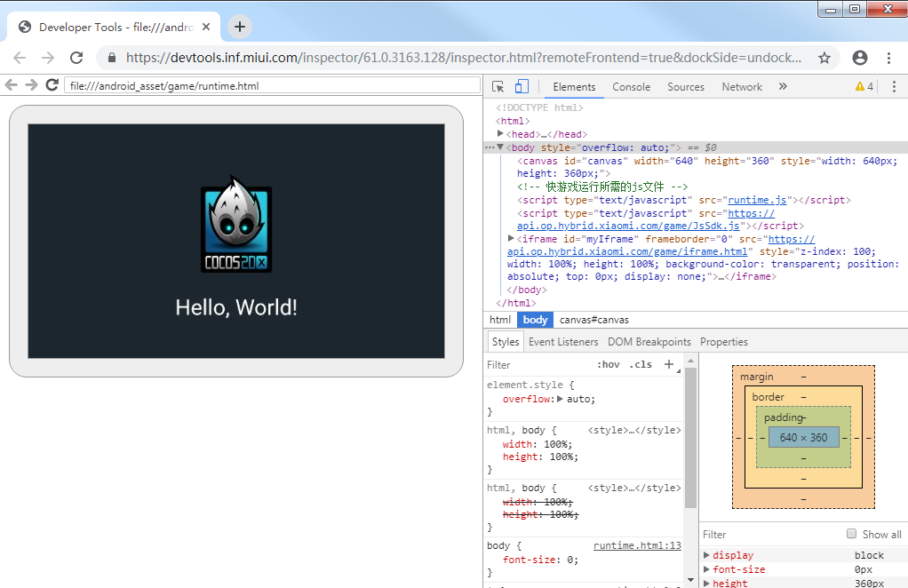Open the iframe.html source link
908x588 pixels.
pyautogui.click(x=627, y=251)
